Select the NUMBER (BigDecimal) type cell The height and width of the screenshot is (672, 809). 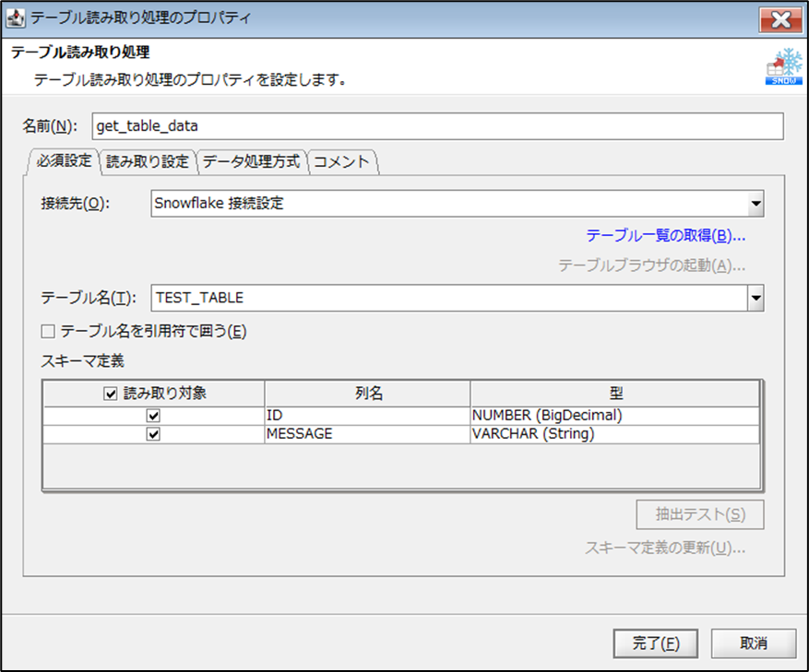tap(614, 416)
